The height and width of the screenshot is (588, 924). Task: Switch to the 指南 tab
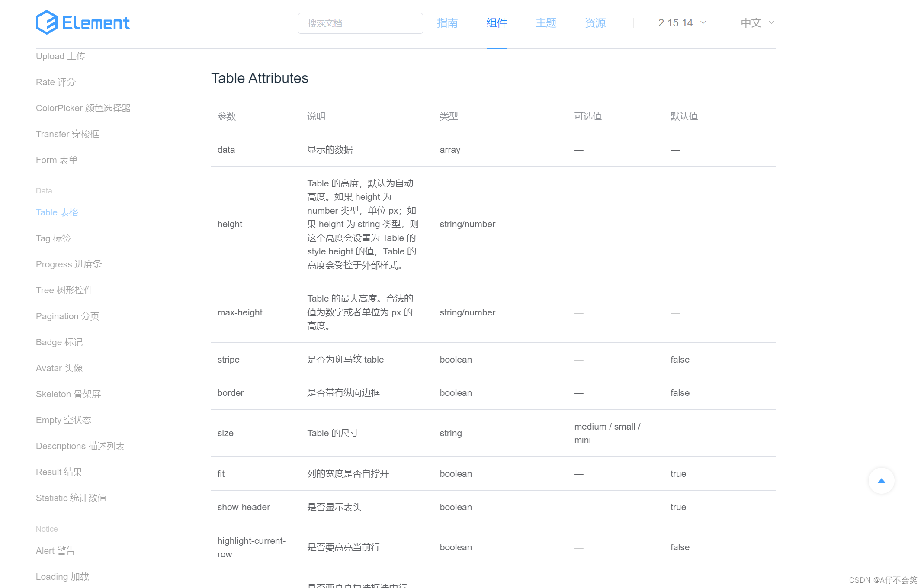(x=448, y=23)
